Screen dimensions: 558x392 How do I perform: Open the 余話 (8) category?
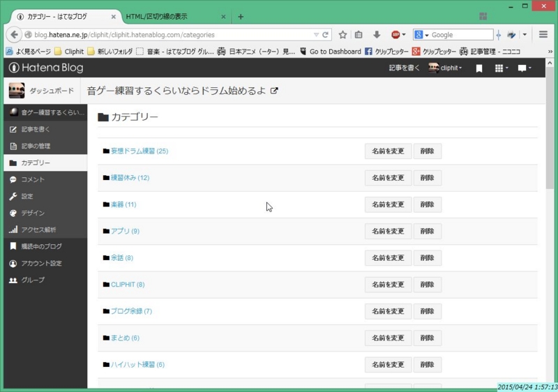click(x=121, y=257)
